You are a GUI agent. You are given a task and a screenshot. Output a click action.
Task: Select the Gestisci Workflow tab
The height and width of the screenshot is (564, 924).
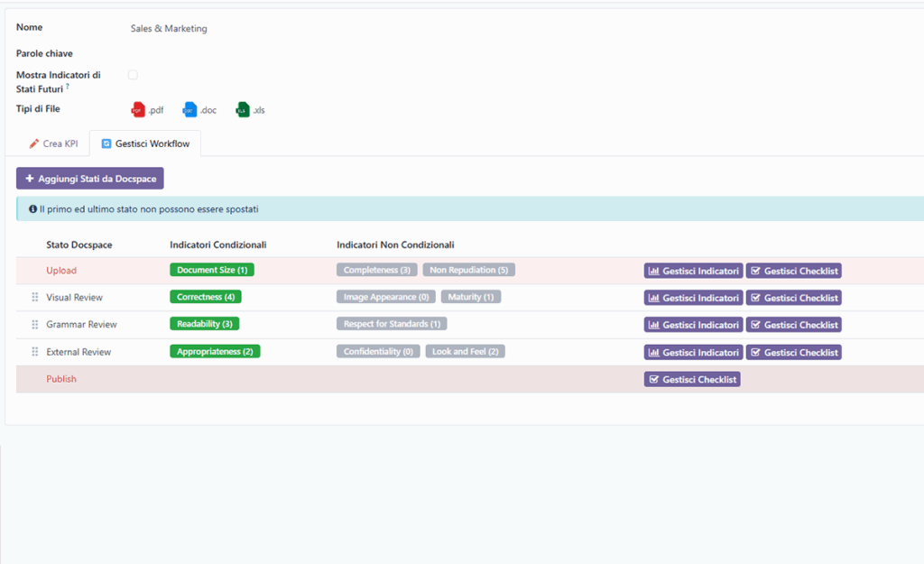(145, 143)
